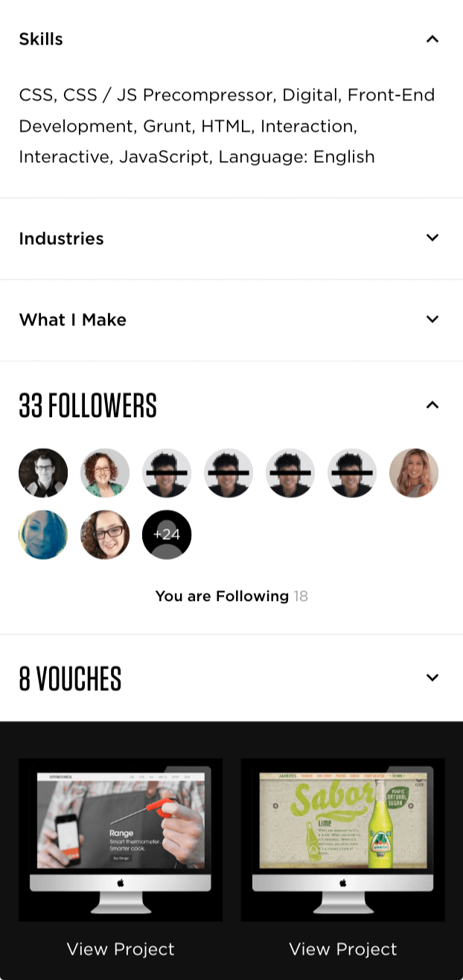View Project link under Jarritos thumbnail
463x980 pixels.
point(342,949)
